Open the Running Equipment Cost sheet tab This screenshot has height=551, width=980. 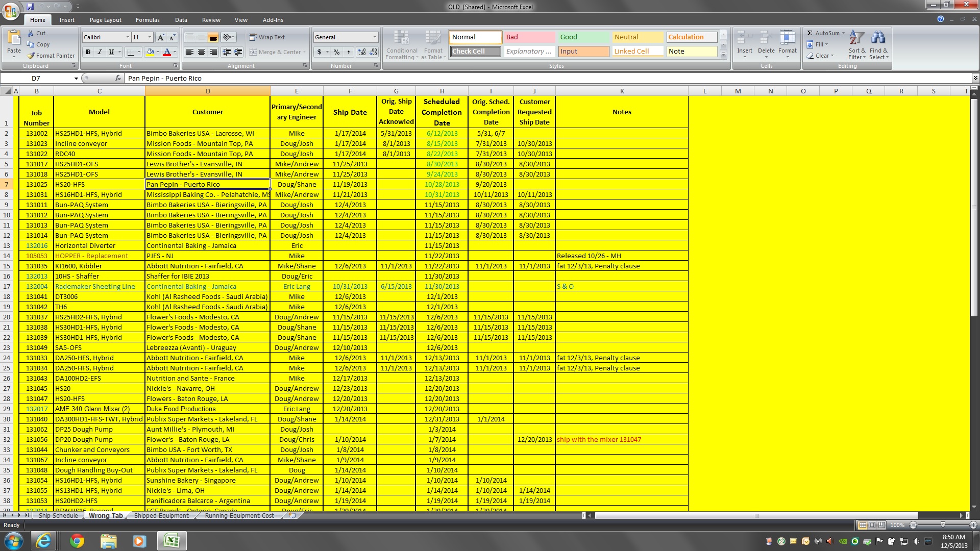point(239,516)
